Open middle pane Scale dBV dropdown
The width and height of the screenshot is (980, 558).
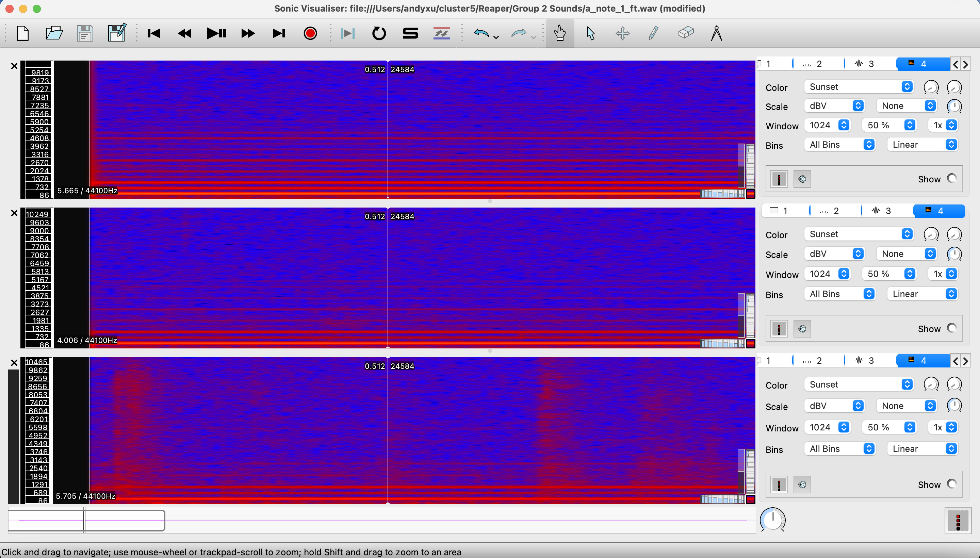click(834, 254)
